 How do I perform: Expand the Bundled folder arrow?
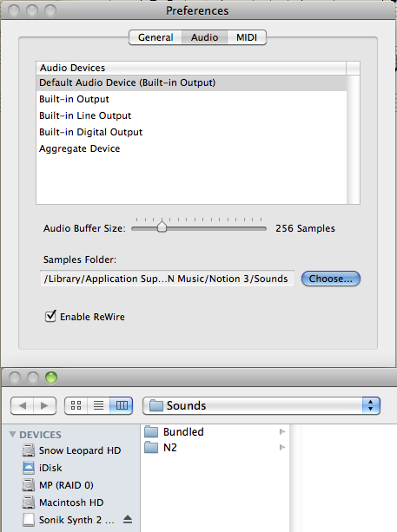pos(281,431)
